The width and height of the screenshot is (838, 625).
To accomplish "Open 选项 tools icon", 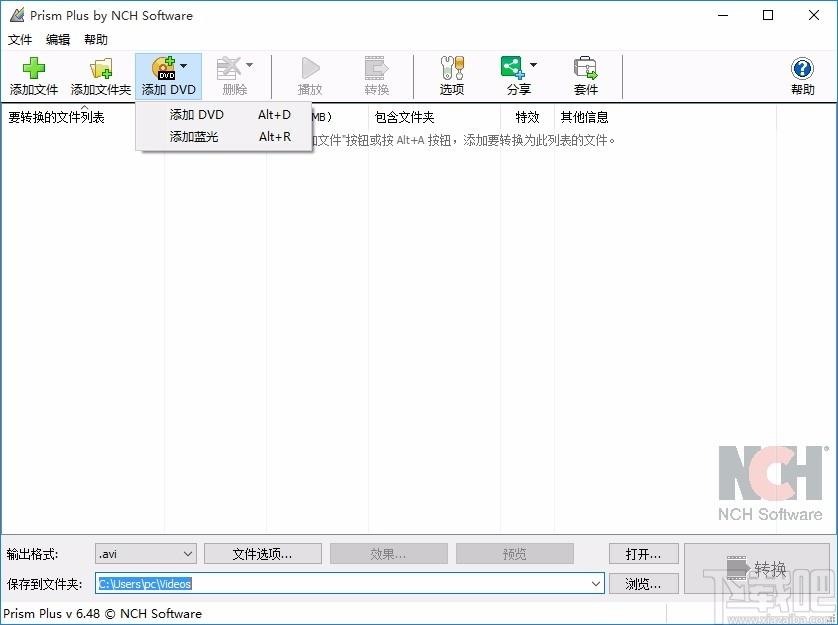I will point(452,68).
